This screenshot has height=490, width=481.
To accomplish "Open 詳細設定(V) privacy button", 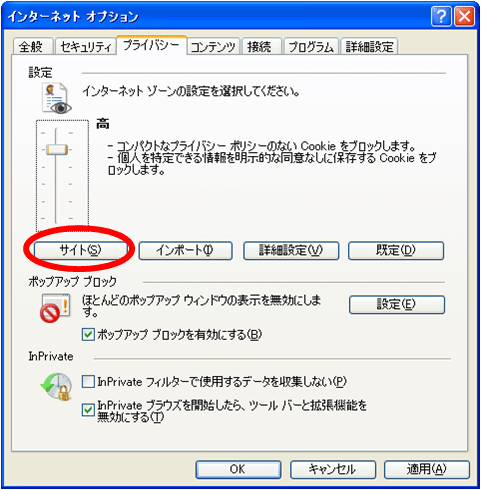I will click(291, 250).
